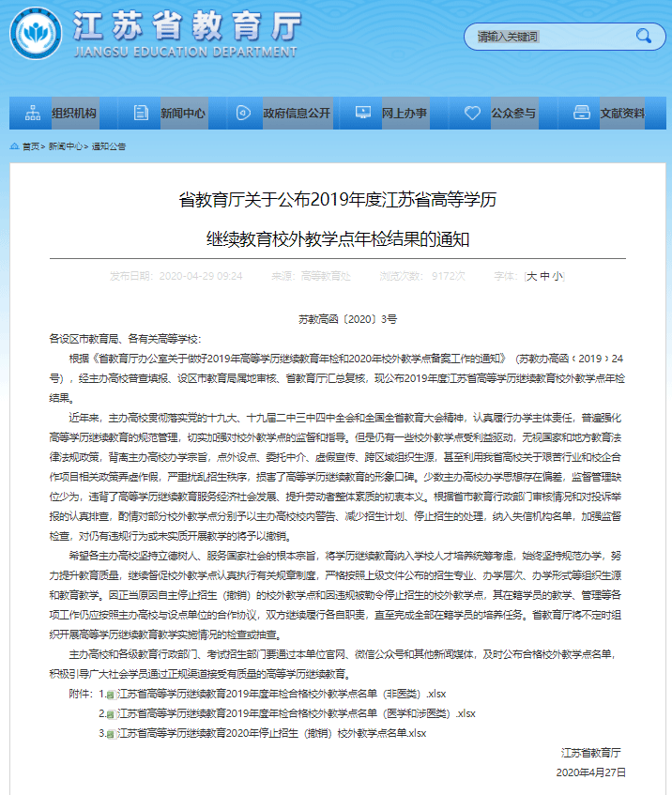Image resolution: width=672 pixels, height=795 pixels.
Task: Set font size to 中
Action: (x=544, y=276)
